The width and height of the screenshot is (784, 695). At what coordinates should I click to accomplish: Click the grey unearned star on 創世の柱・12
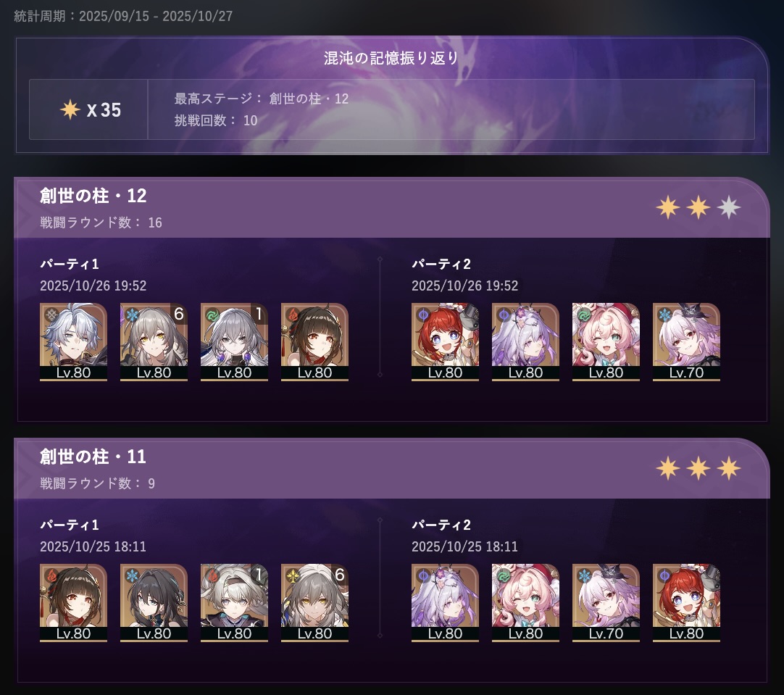(728, 207)
